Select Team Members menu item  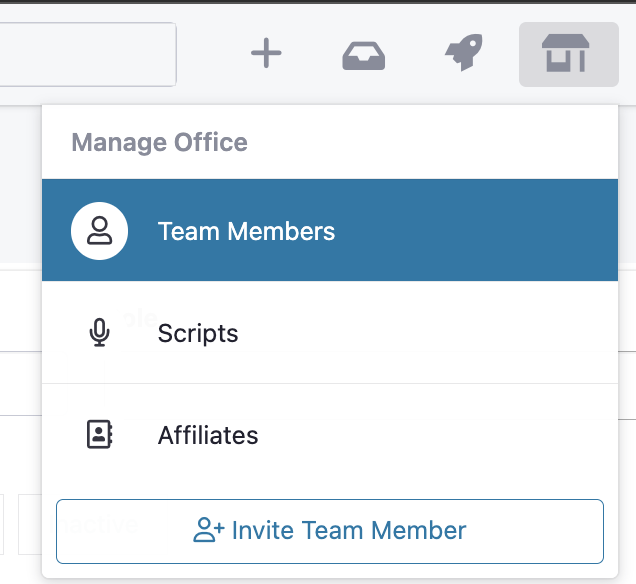pyautogui.click(x=330, y=230)
